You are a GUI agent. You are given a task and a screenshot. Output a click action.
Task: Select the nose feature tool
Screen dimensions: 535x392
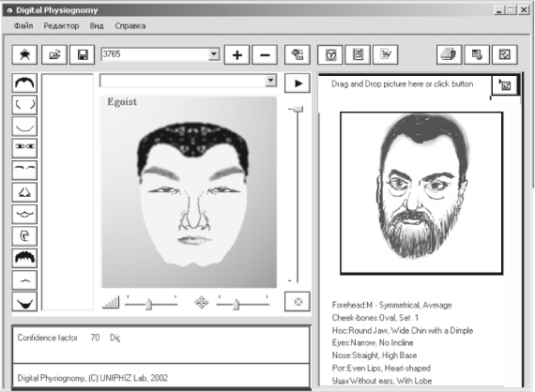(x=24, y=192)
